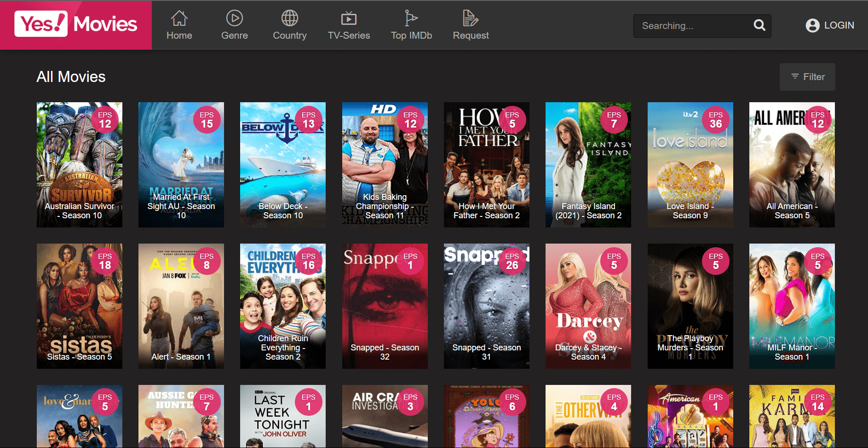Select the TV-Series menu label
The height and width of the screenshot is (448, 868).
(349, 35)
